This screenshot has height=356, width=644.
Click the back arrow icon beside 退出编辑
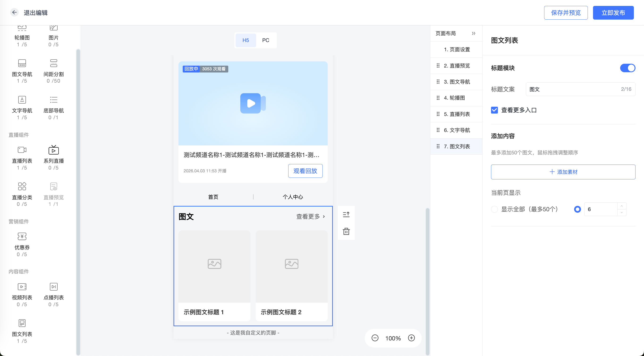click(14, 13)
